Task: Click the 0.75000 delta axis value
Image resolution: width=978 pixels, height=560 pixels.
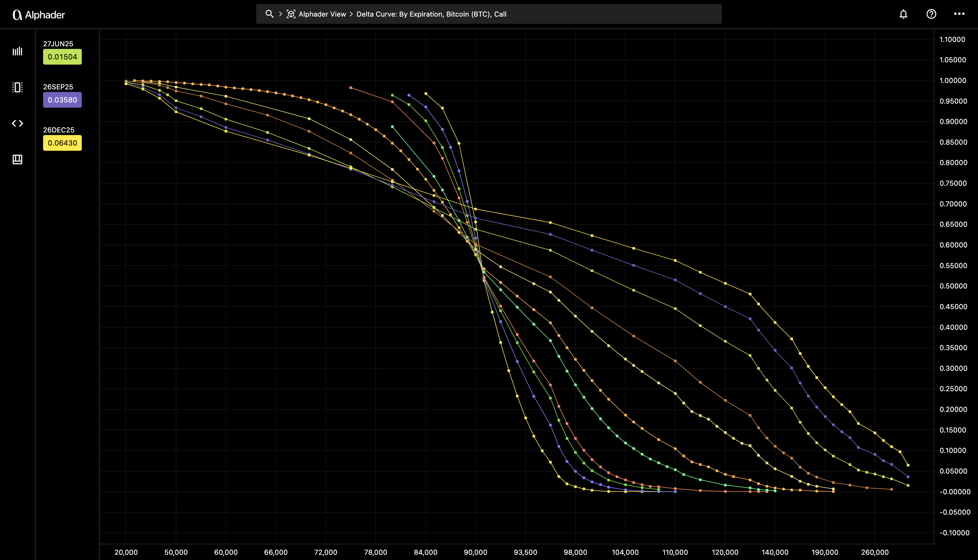Action: click(953, 183)
